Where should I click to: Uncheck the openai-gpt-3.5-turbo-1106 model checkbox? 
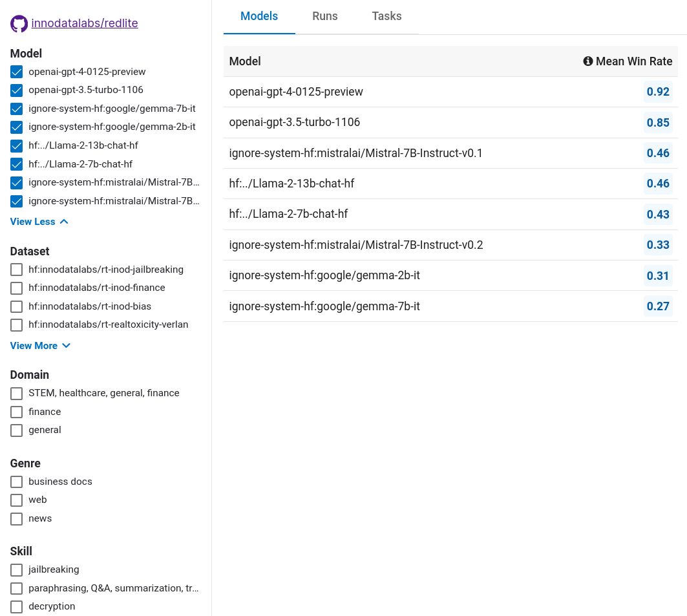click(17, 90)
